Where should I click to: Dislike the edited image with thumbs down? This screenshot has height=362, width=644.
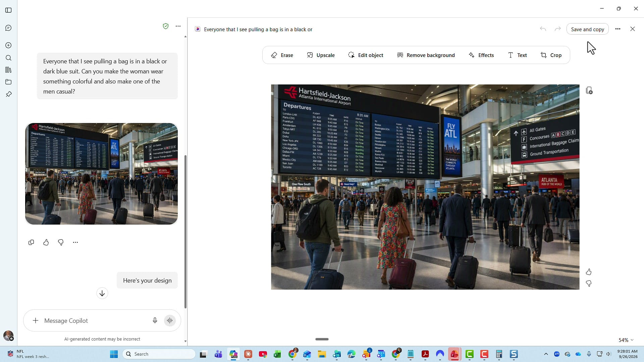(589, 284)
